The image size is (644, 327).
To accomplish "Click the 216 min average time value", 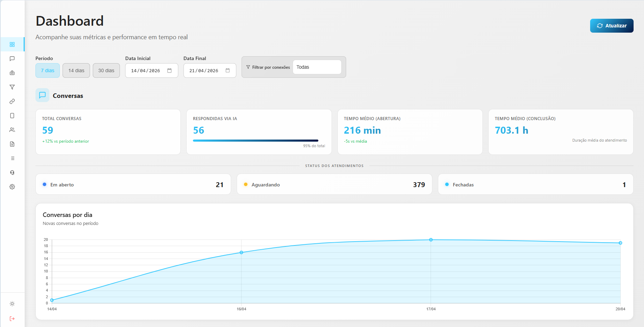I will click(362, 130).
